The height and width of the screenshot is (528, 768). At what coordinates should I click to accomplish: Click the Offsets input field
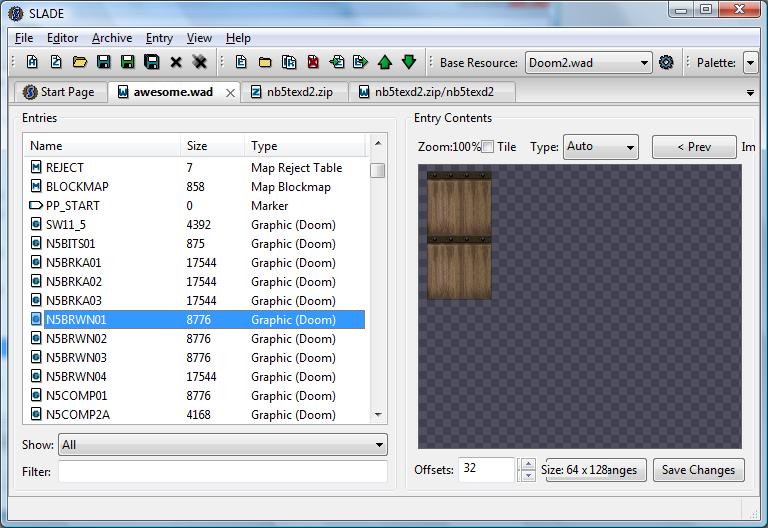[486, 470]
